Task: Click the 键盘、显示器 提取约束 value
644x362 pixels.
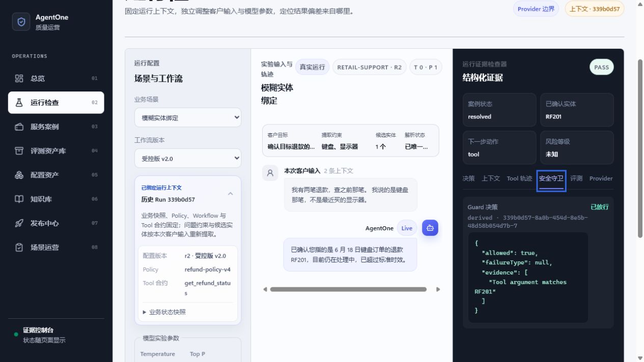Action: [x=340, y=146]
